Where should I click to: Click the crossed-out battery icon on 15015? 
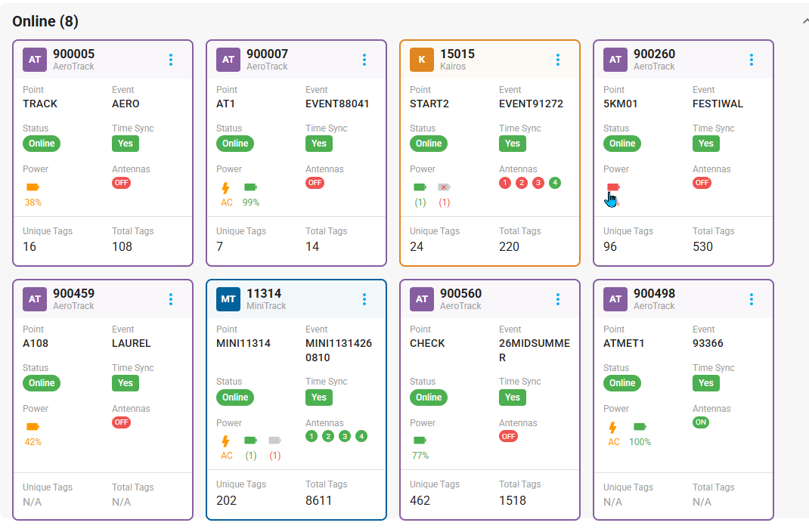[444, 187]
